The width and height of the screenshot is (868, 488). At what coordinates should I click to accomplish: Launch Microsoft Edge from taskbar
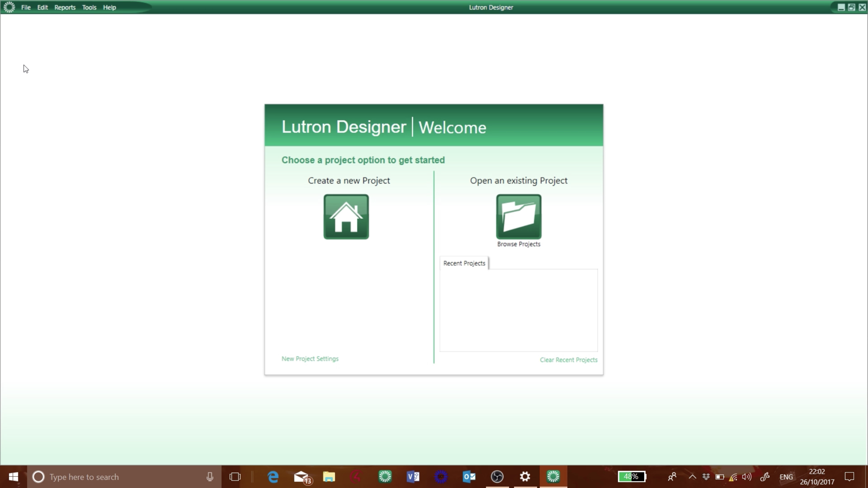coord(273,477)
